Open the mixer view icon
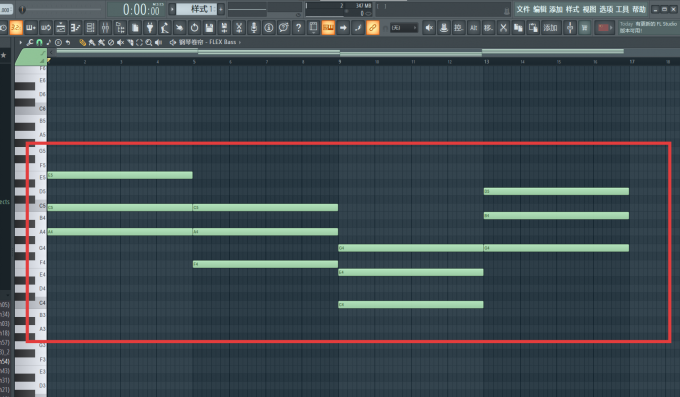 click(x=105, y=28)
